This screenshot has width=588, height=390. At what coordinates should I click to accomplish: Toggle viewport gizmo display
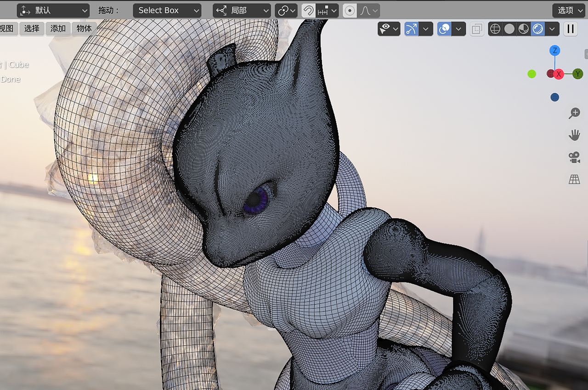pyautogui.click(x=412, y=29)
